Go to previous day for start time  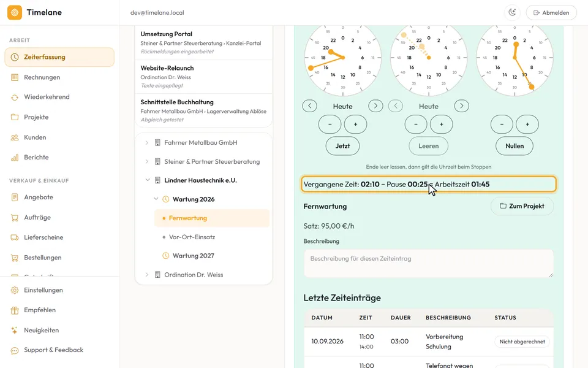[x=310, y=106]
